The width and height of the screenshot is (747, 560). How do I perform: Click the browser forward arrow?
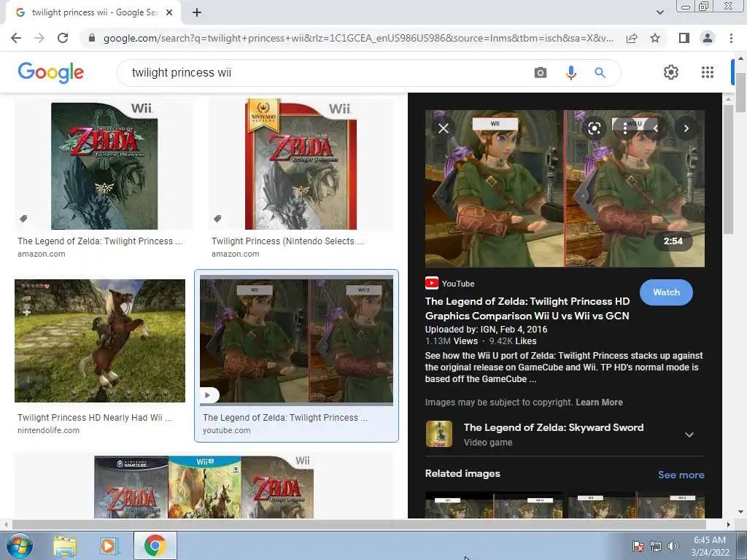coord(39,38)
